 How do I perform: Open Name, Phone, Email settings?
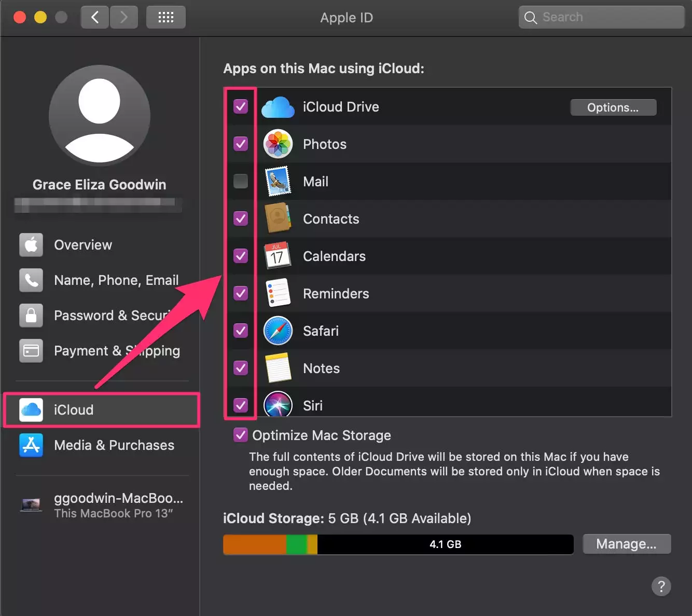pyautogui.click(x=116, y=280)
